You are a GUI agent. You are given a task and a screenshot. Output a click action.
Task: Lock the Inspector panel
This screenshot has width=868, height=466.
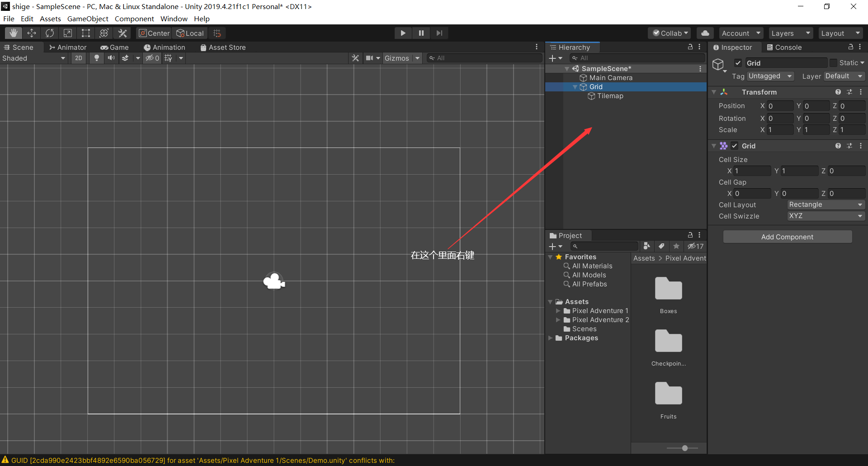[850, 47]
